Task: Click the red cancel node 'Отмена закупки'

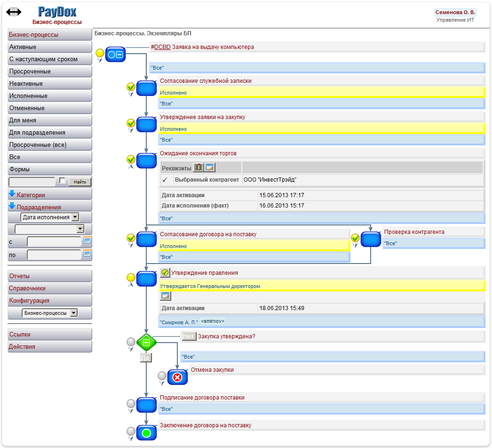Action: pos(177,377)
